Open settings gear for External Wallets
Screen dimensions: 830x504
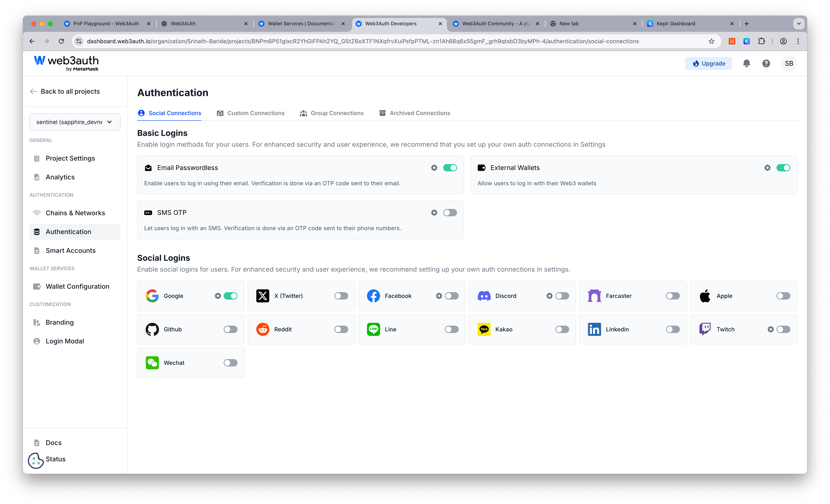pyautogui.click(x=767, y=168)
